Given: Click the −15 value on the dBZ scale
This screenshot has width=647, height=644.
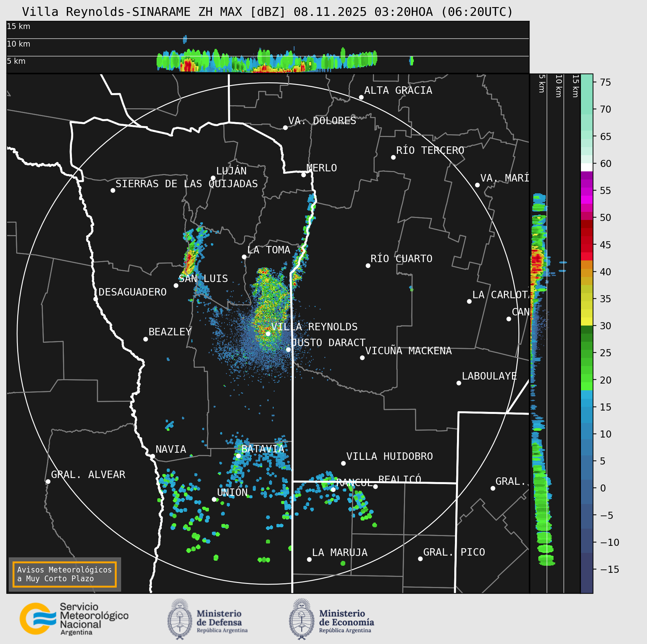Looking at the screenshot, I should click(610, 570).
